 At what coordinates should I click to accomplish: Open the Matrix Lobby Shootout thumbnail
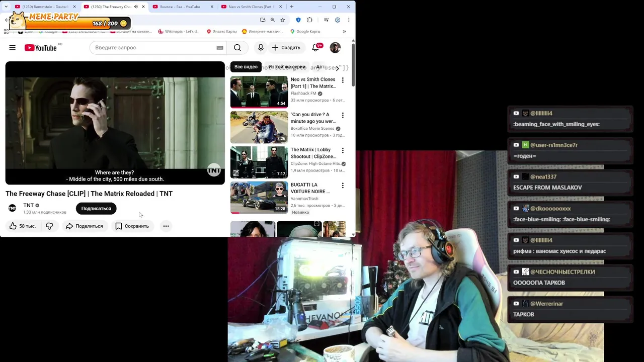pos(259,162)
